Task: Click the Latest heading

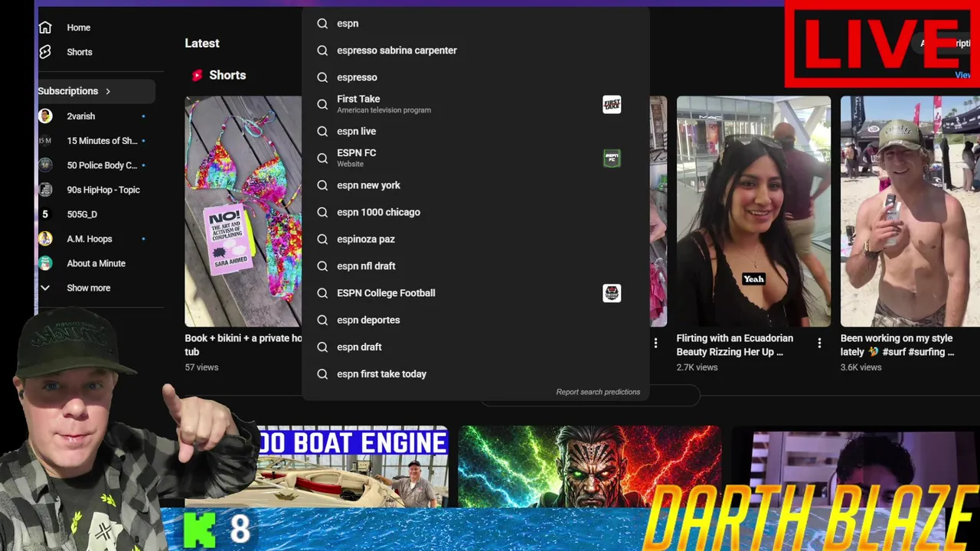Action: [x=202, y=44]
